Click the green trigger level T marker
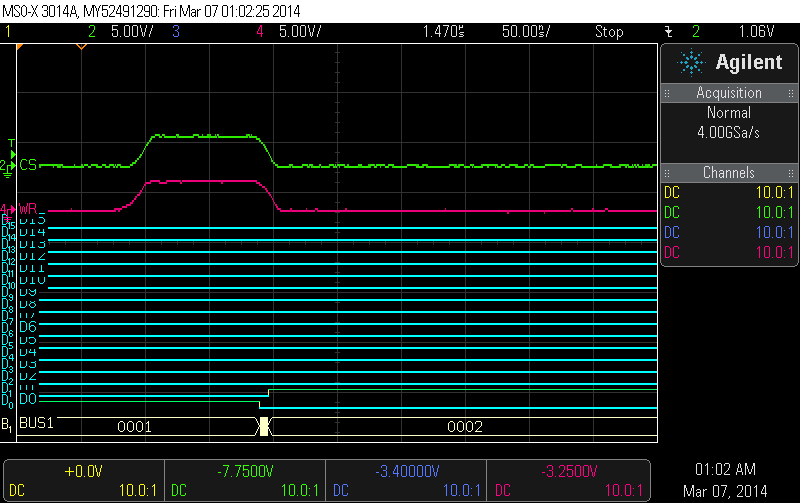The width and height of the screenshot is (800, 503). tap(12, 147)
